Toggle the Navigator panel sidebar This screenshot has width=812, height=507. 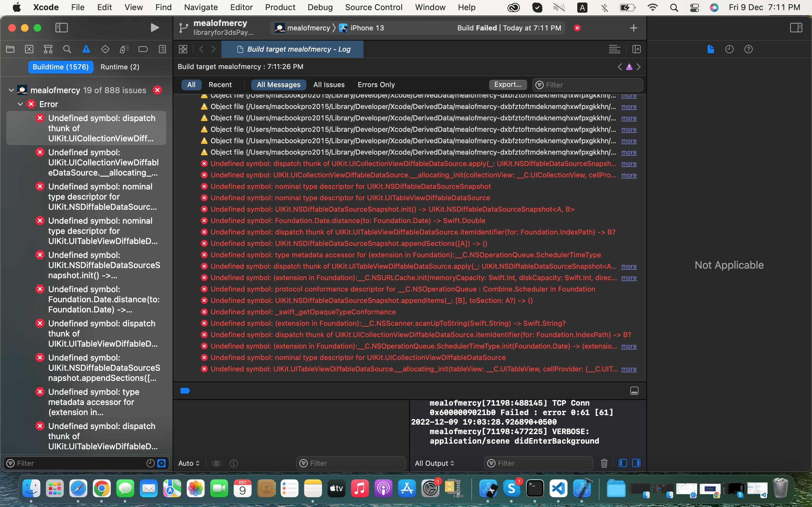click(62, 28)
